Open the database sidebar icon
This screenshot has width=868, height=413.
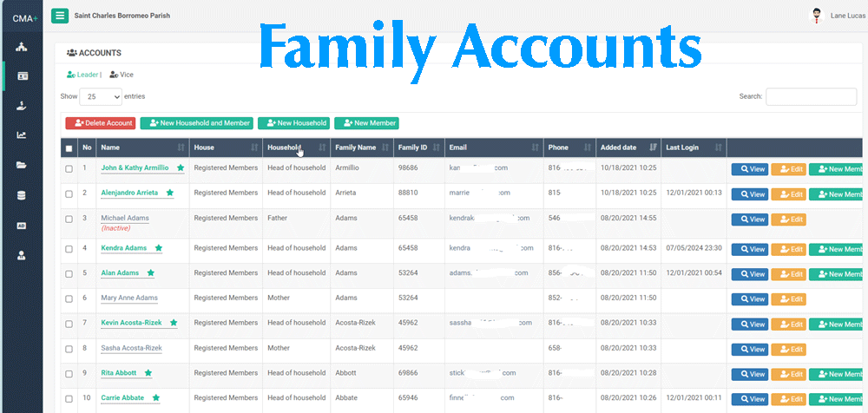click(x=22, y=195)
